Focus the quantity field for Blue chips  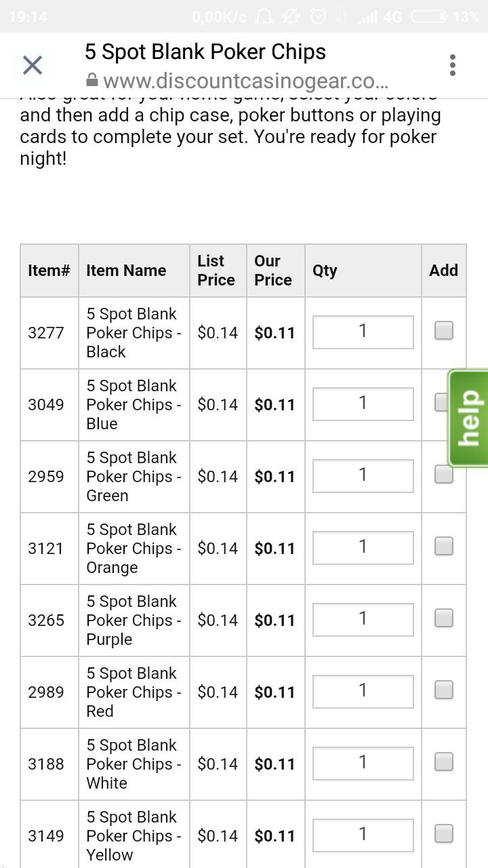(x=363, y=404)
